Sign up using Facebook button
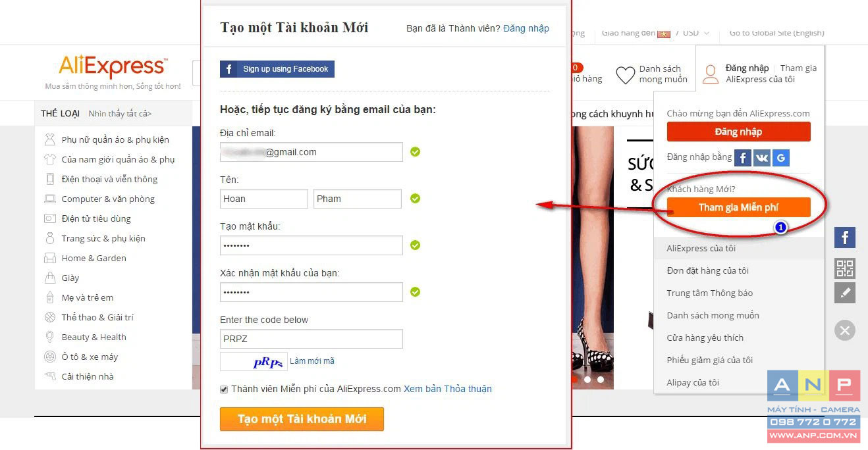The height and width of the screenshot is (450, 868). [x=277, y=69]
